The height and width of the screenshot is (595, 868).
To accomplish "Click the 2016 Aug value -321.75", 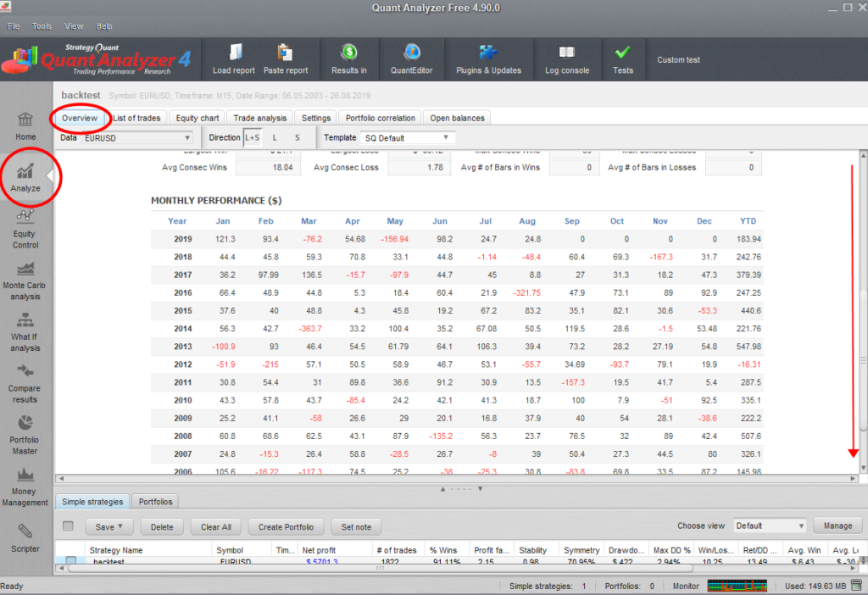I will (526, 292).
